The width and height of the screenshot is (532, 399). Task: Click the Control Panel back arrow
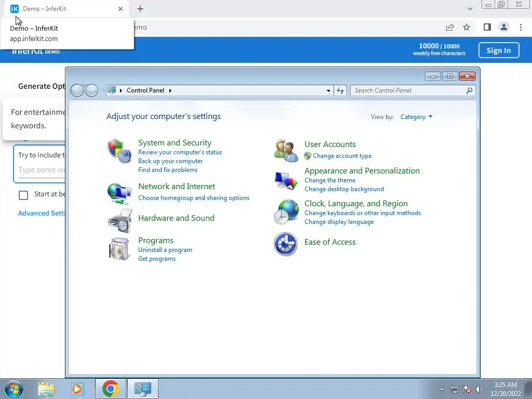(x=77, y=90)
